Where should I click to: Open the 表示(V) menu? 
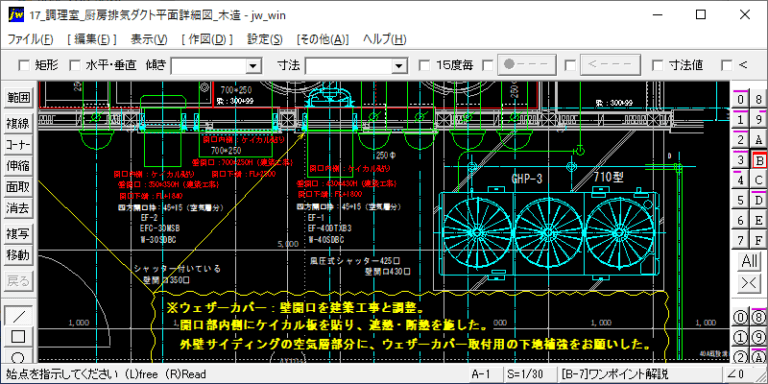tap(149, 40)
